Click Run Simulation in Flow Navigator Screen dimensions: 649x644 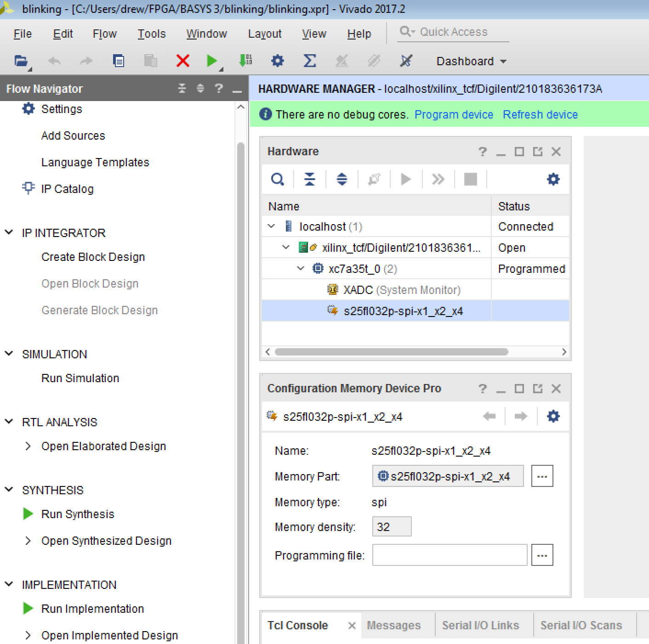pyautogui.click(x=80, y=378)
